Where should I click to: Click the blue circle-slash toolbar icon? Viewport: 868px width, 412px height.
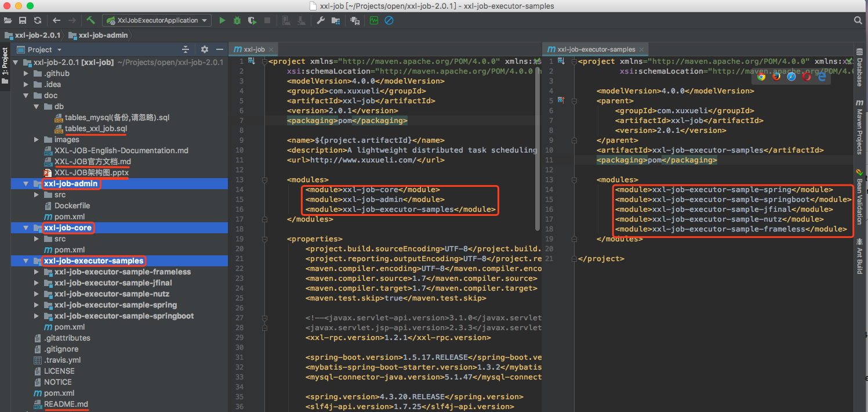[x=389, y=20]
